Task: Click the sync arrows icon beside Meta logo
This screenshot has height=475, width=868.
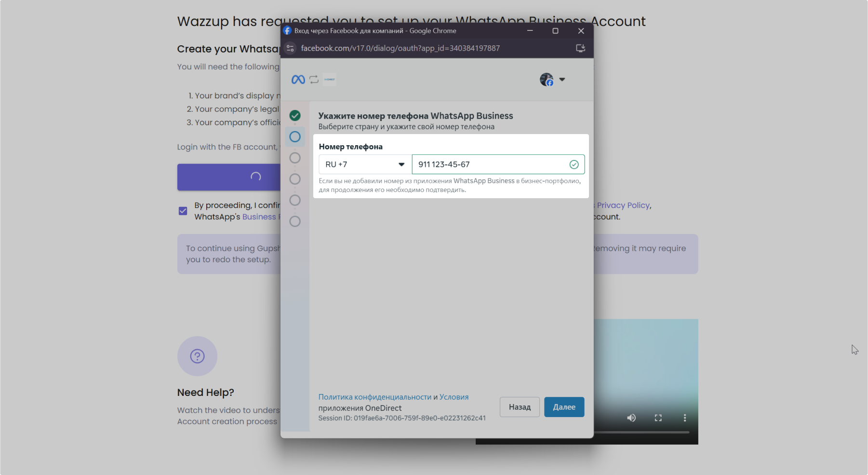Action: pos(314,80)
